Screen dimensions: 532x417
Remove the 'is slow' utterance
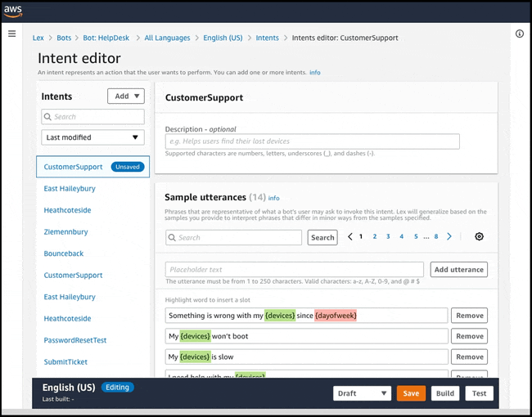click(x=469, y=357)
